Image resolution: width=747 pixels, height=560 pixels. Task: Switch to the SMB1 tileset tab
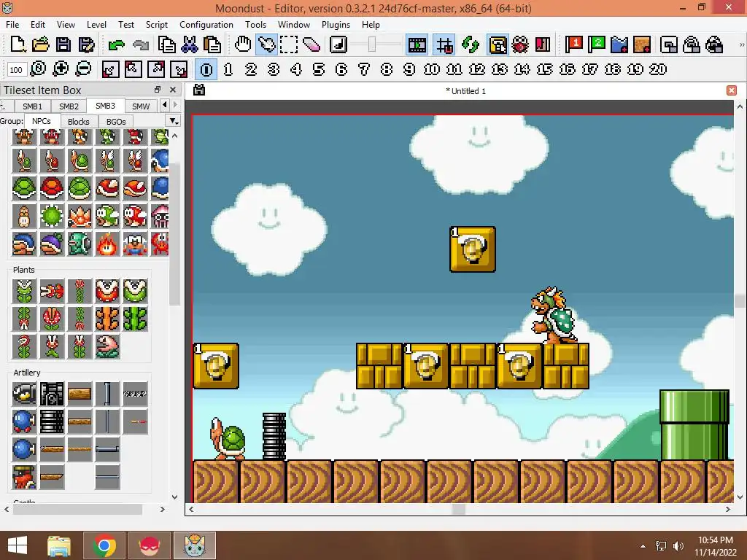(x=32, y=106)
